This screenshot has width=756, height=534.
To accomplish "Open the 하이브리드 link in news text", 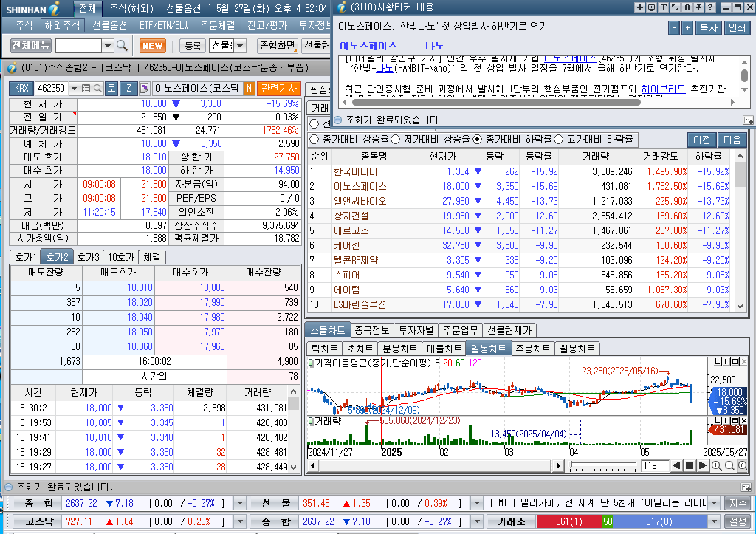I will 663,89.
